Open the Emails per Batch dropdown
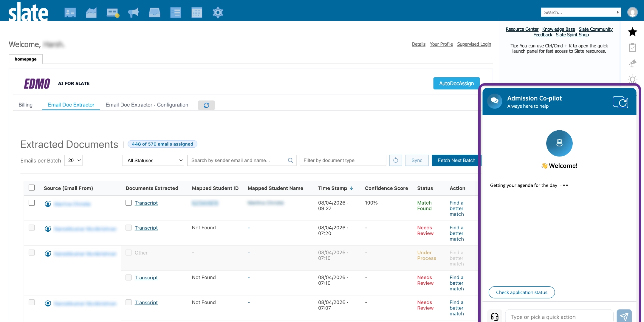 pos(73,160)
